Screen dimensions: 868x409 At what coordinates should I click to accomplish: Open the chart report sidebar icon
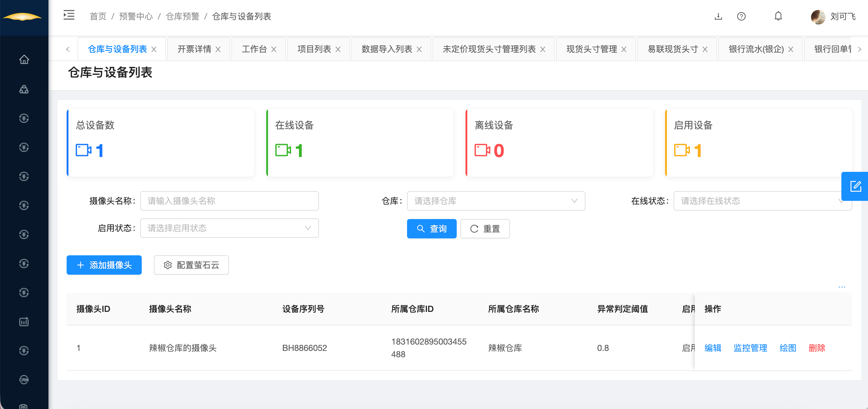tap(24, 322)
